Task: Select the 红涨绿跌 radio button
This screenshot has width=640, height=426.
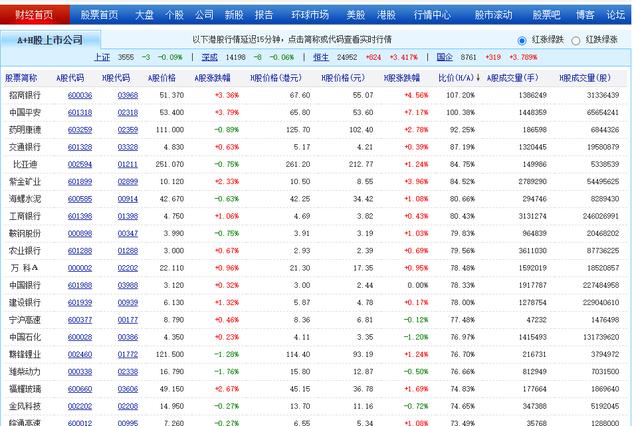Action: 522,40
